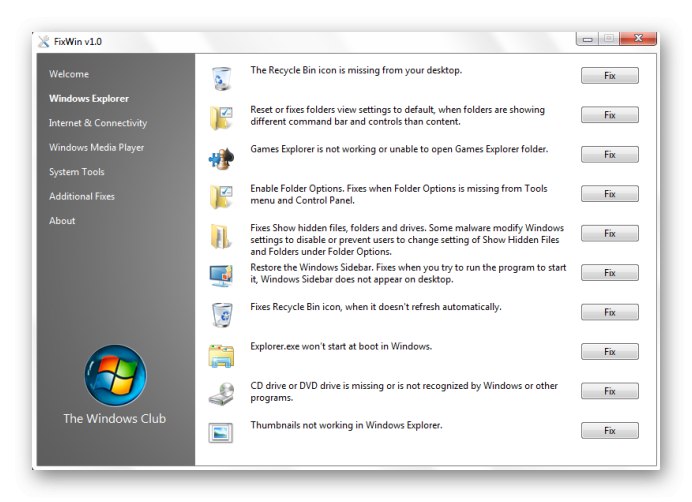Click 'Fixes Recycle Bin icon' refresh description

[x=376, y=307]
